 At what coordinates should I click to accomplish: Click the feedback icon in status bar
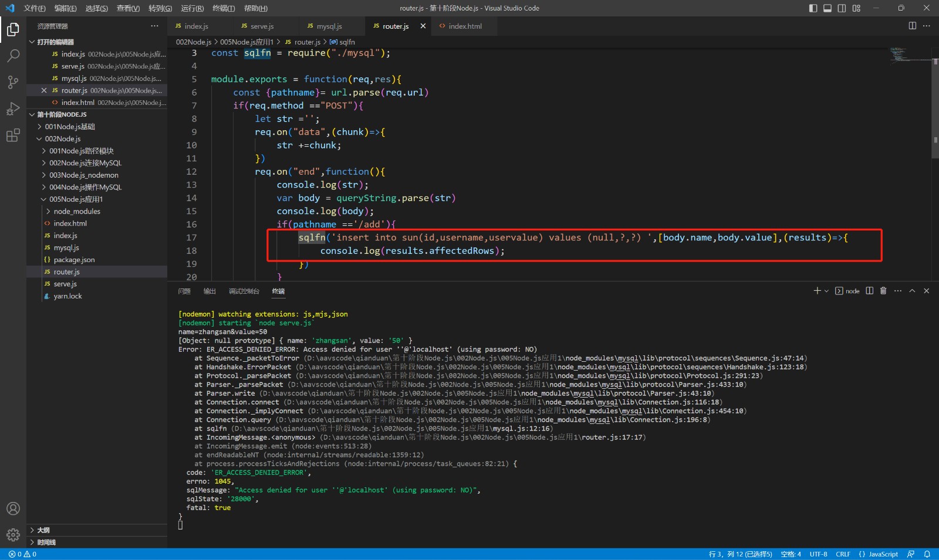coord(911,554)
